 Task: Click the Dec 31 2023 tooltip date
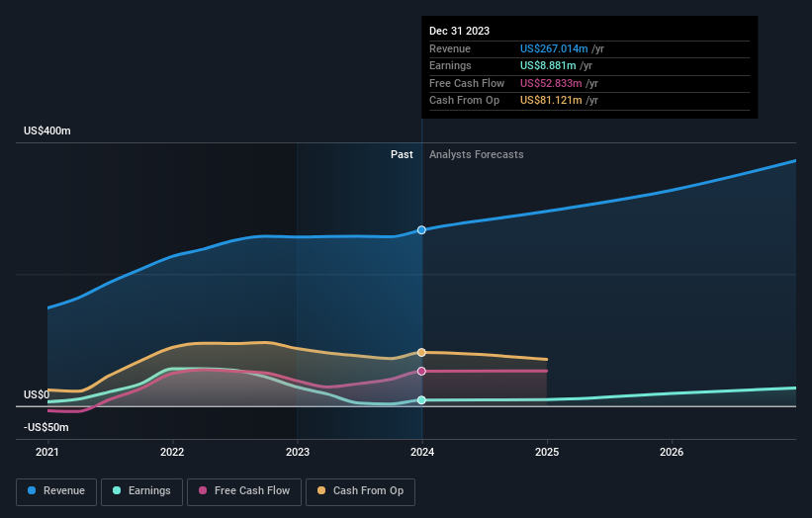tap(459, 31)
